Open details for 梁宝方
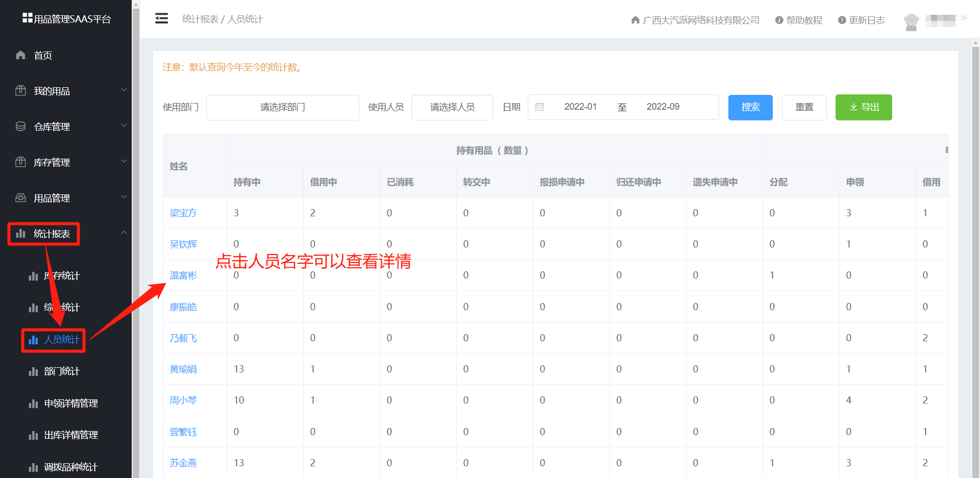Viewport: 980px width, 478px height. coord(183,213)
